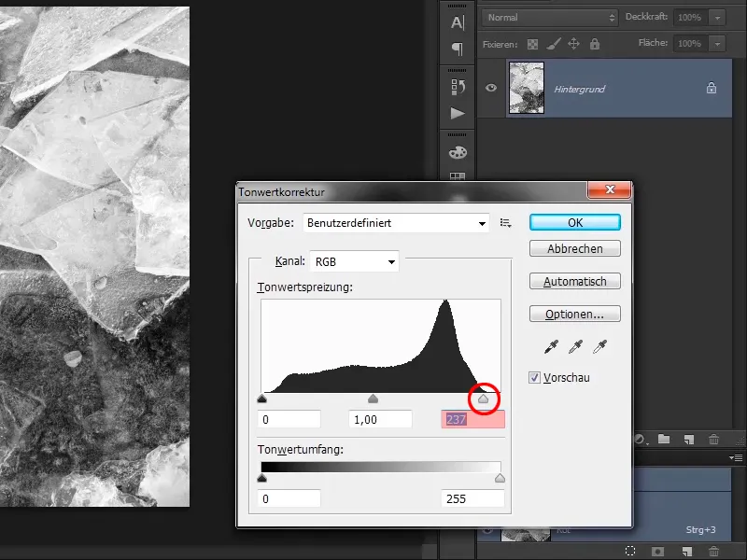Click the output highlight field showing 255
This screenshot has width=747, height=560.
(473, 498)
